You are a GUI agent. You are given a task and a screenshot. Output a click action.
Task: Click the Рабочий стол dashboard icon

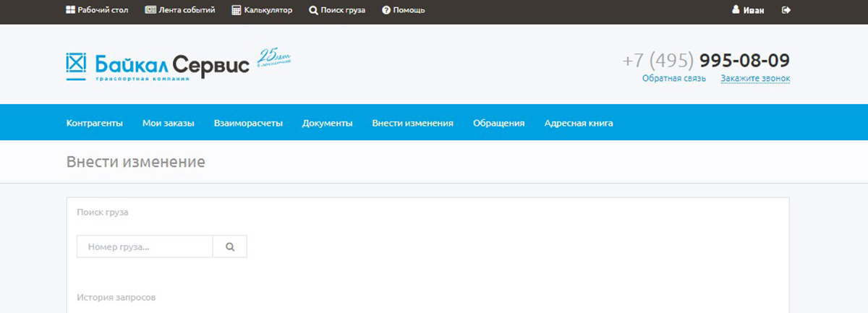[70, 10]
